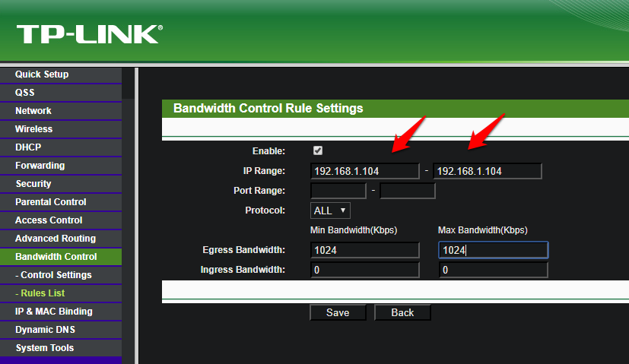The height and width of the screenshot is (364, 629).
Task: Click the Save button
Action: coord(338,312)
